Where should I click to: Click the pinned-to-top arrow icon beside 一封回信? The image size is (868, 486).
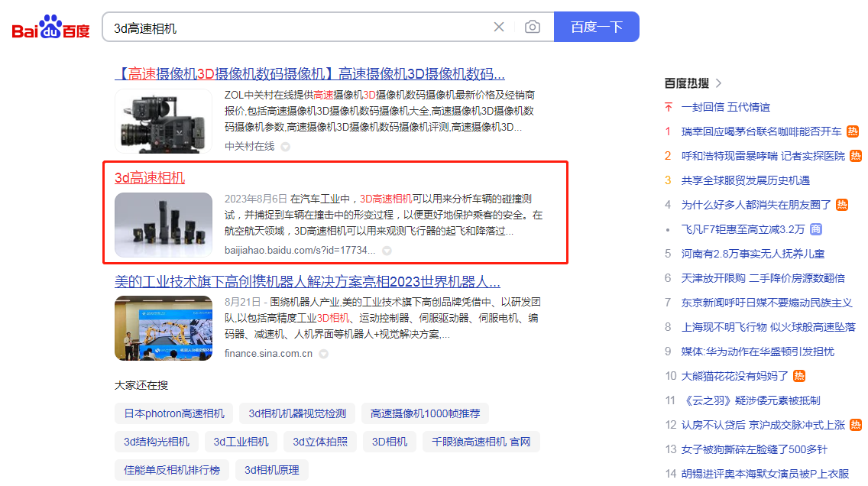pos(668,107)
